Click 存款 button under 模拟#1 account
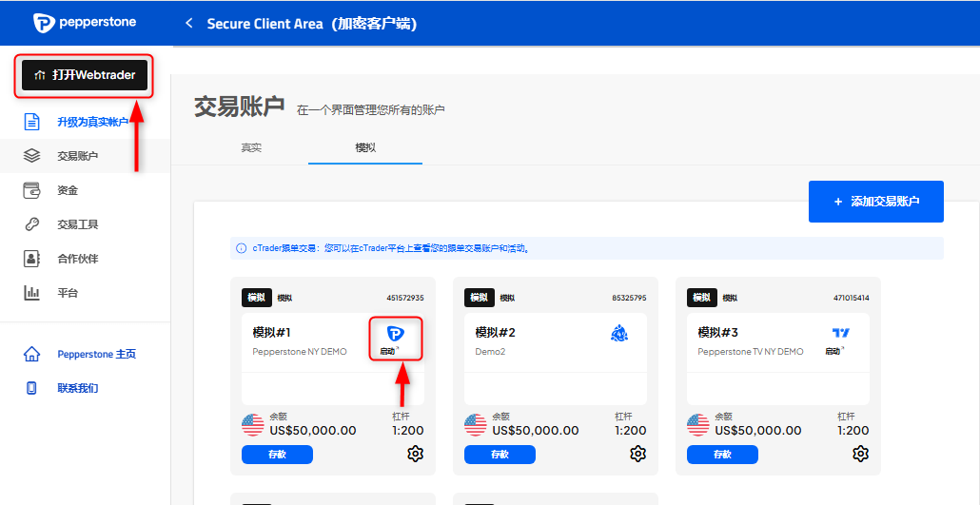 pyautogui.click(x=277, y=455)
